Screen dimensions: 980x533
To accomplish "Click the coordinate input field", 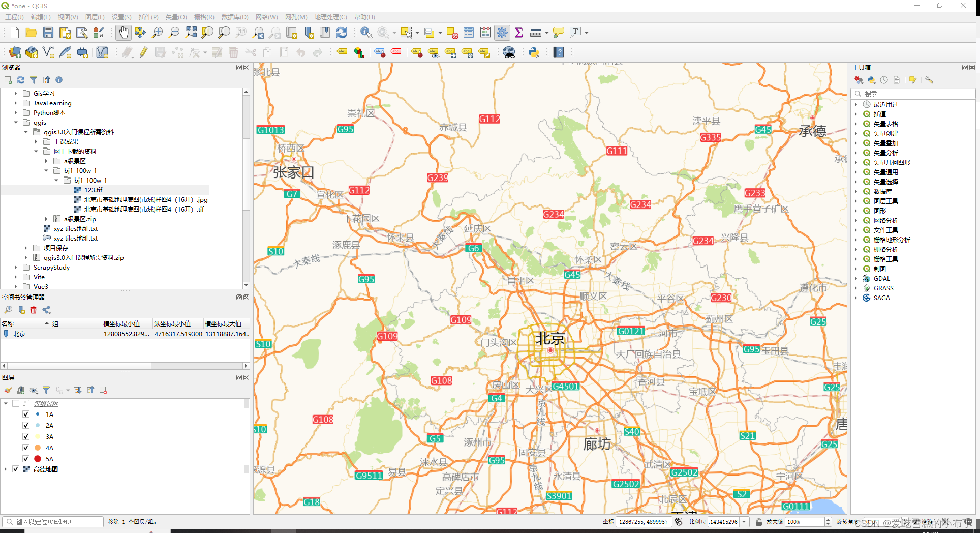I will click(644, 522).
